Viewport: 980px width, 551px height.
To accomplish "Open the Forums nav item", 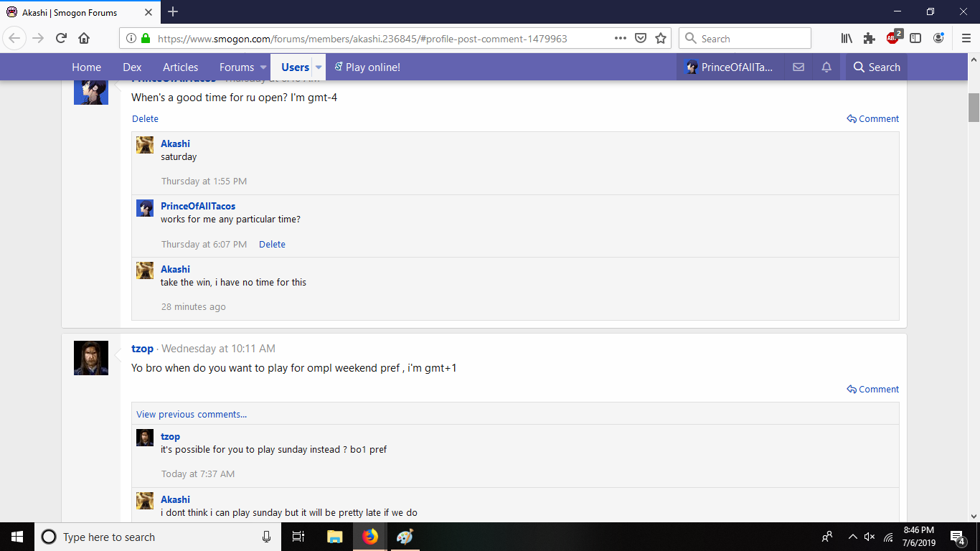I will point(237,67).
